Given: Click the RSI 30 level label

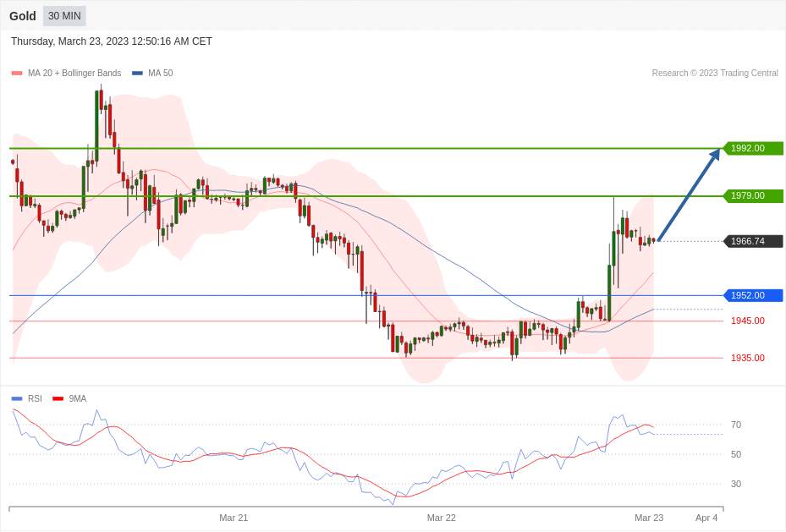Looking at the screenshot, I should click(x=736, y=484).
